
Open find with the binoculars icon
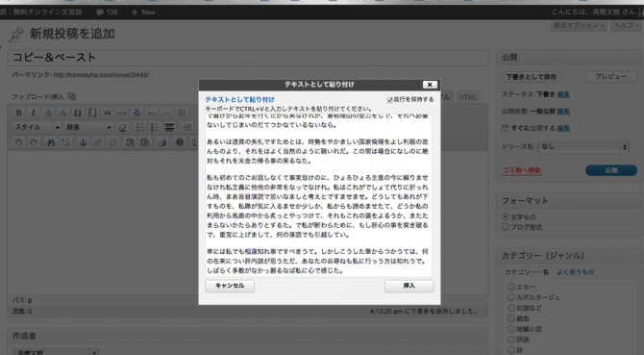pos(51,142)
